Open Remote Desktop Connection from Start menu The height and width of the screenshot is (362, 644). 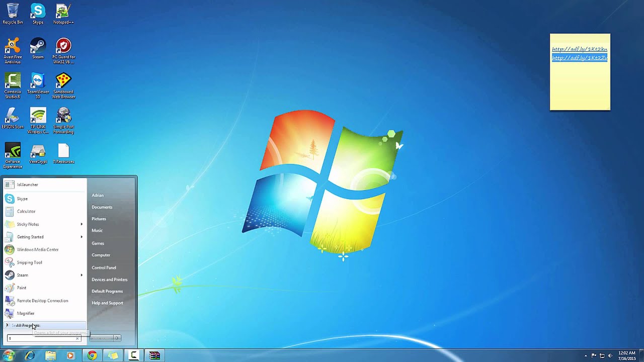pyautogui.click(x=45, y=301)
